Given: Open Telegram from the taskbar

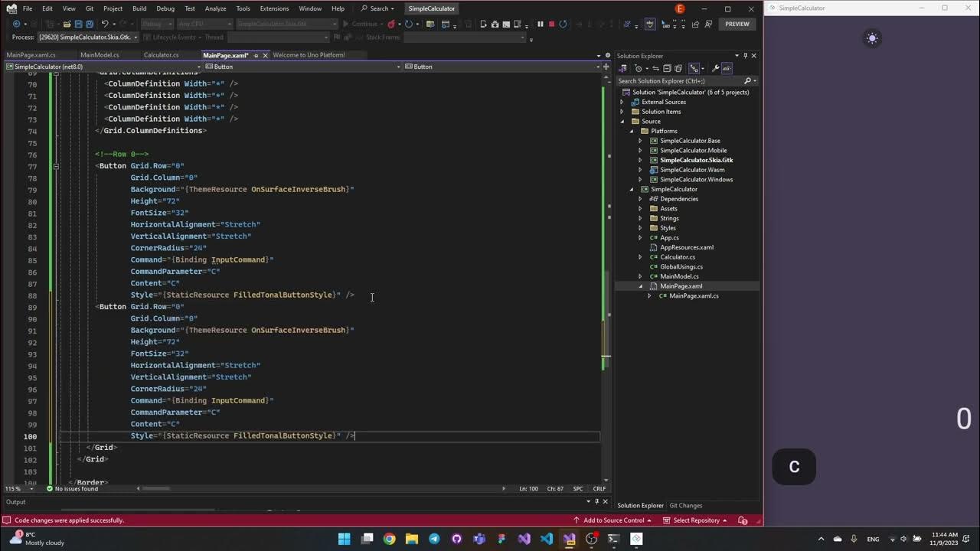Looking at the screenshot, I should point(434,539).
